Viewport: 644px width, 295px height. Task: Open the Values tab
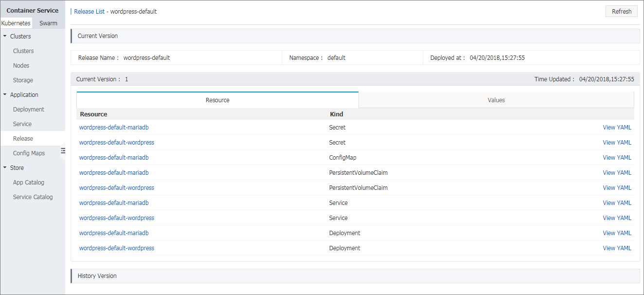(496, 100)
